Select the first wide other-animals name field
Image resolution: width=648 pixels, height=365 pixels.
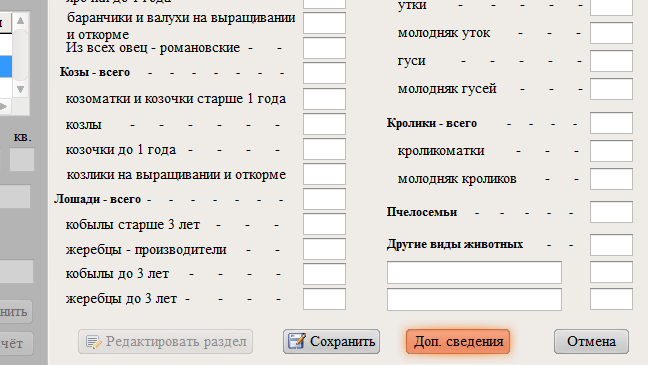coord(474,272)
